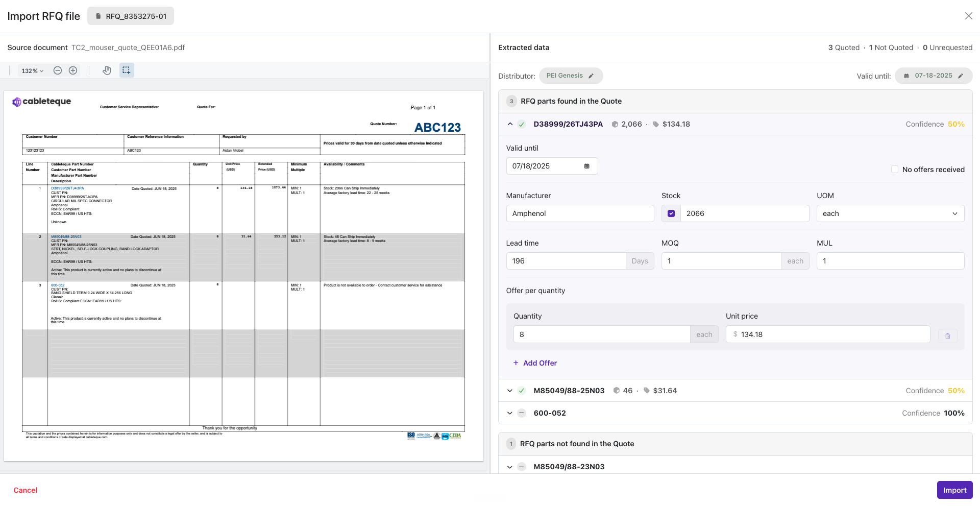980x506 pixels.
Task: Click the calendar icon beside 07-18-2025
Action: [906, 76]
